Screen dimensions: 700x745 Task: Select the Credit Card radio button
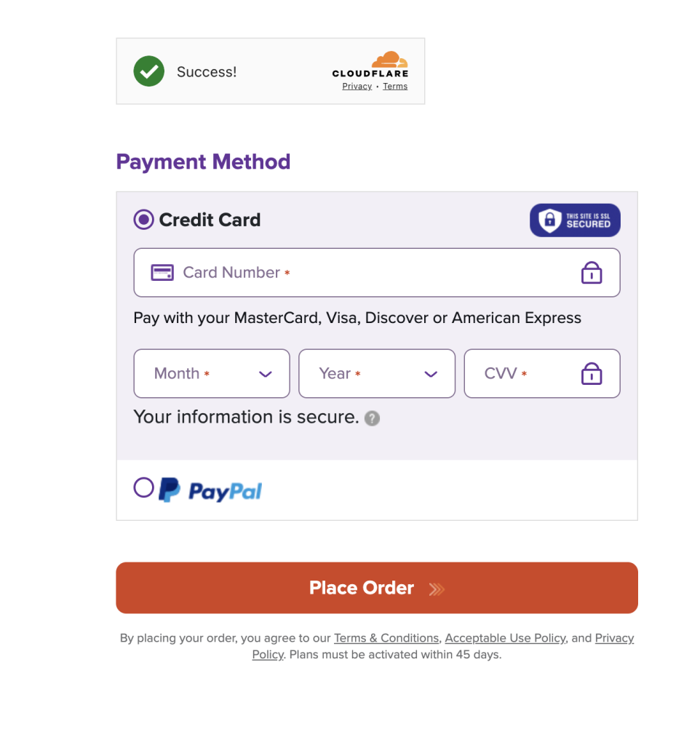143,220
